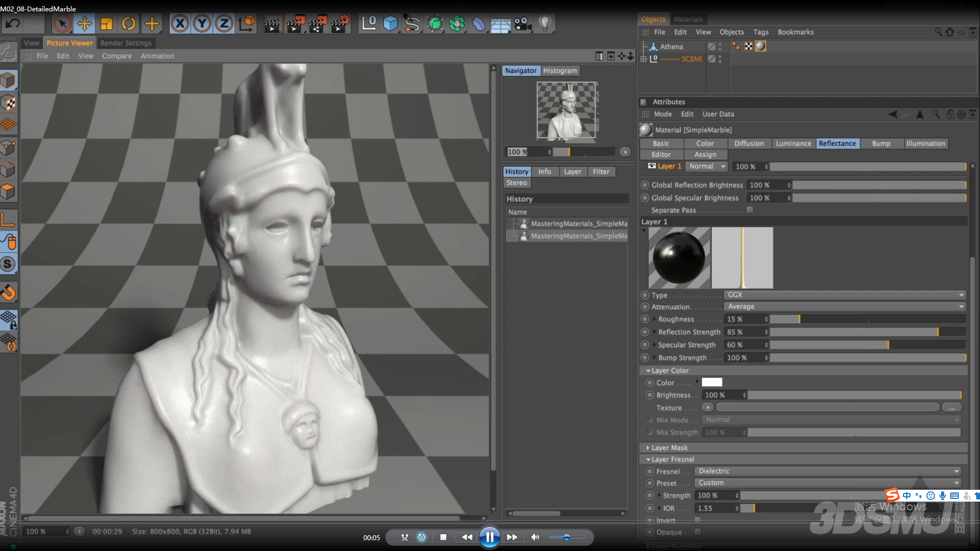Image resolution: width=980 pixels, height=551 pixels.
Task: Toggle the Z axis lock
Action: click(224, 24)
